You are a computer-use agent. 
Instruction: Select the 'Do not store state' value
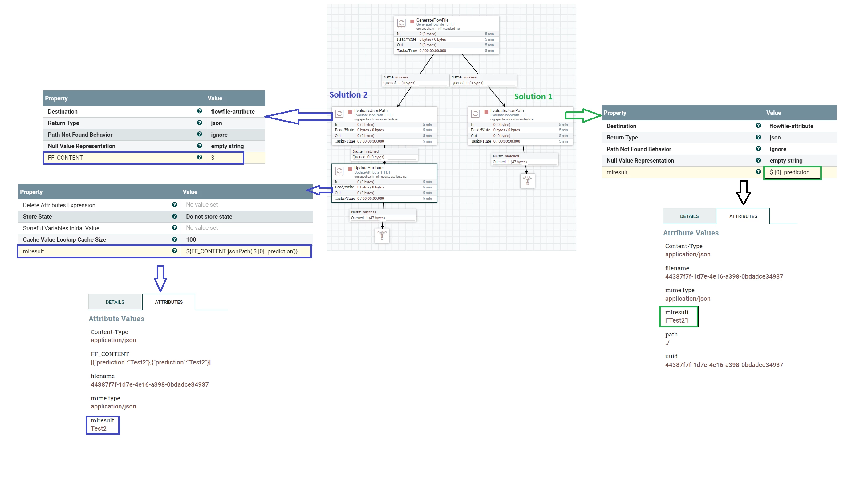(x=209, y=216)
